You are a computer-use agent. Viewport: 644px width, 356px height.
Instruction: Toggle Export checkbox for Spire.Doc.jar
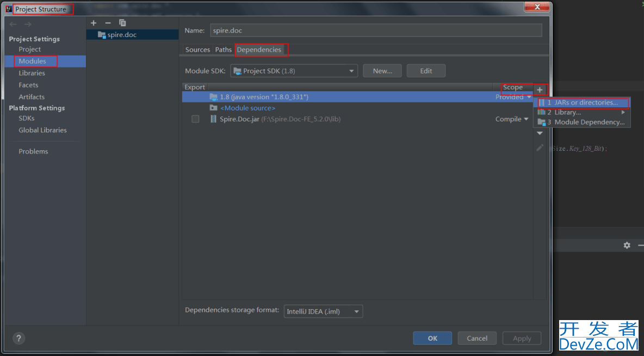(195, 119)
